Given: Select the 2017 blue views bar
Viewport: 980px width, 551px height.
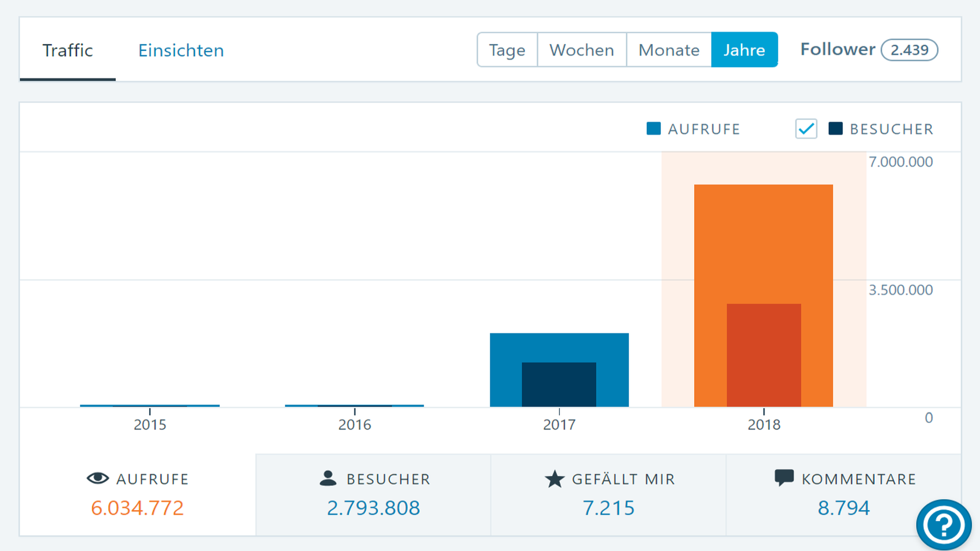Looking at the screenshot, I should coord(559,347).
